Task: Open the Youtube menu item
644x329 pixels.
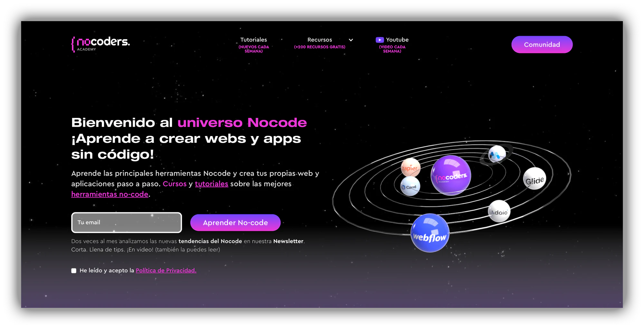Action: (397, 40)
